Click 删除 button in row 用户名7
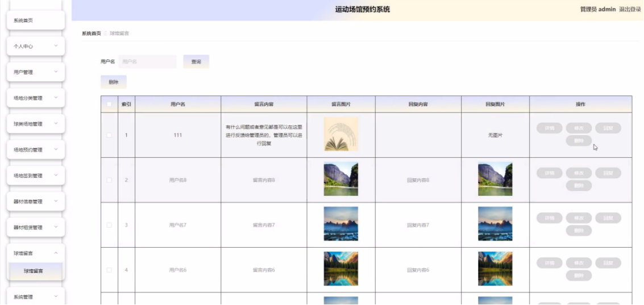The width and height of the screenshot is (644, 305). 579,231
